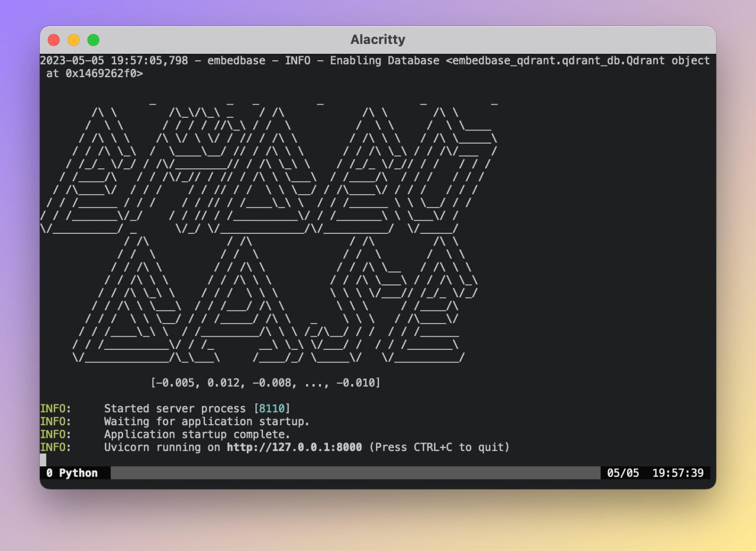Click the yellow minimize window button
The width and height of the screenshot is (756, 551).
73,40
